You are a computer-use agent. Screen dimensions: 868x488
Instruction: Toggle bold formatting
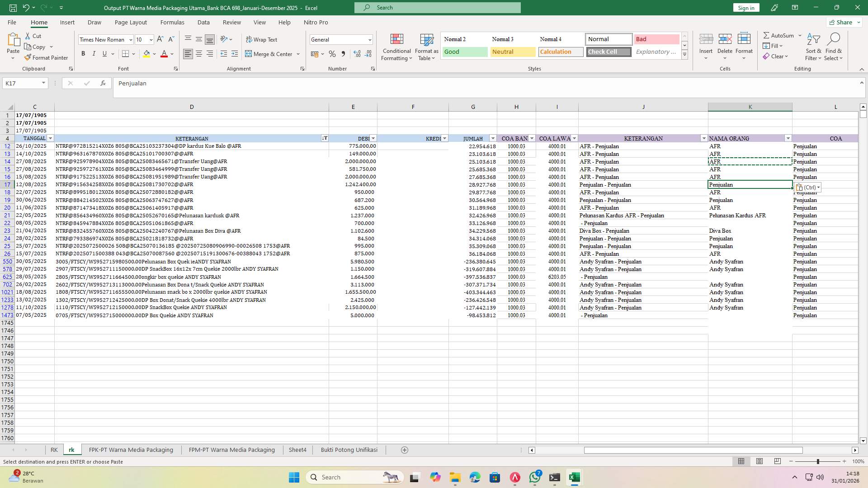(83, 53)
